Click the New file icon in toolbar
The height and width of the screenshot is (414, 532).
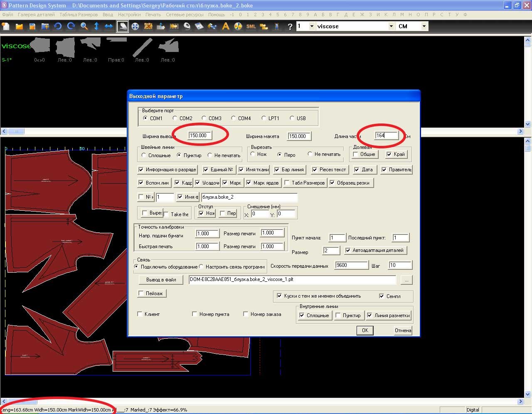[x=6, y=26]
